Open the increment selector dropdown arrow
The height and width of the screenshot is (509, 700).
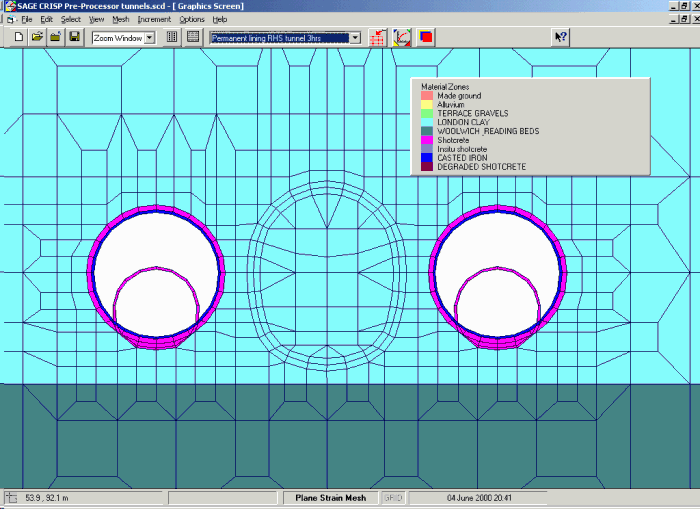pos(355,38)
